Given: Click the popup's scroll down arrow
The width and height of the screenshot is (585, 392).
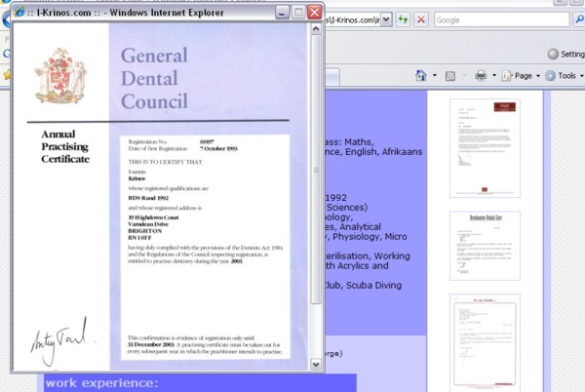Looking at the screenshot, I should tap(316, 364).
